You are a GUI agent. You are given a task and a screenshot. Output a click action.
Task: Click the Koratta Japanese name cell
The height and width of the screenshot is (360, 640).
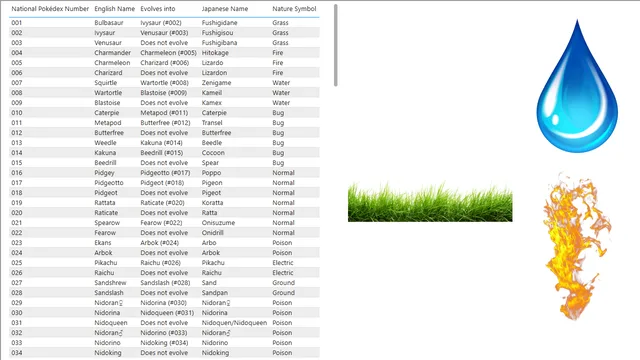(x=212, y=203)
